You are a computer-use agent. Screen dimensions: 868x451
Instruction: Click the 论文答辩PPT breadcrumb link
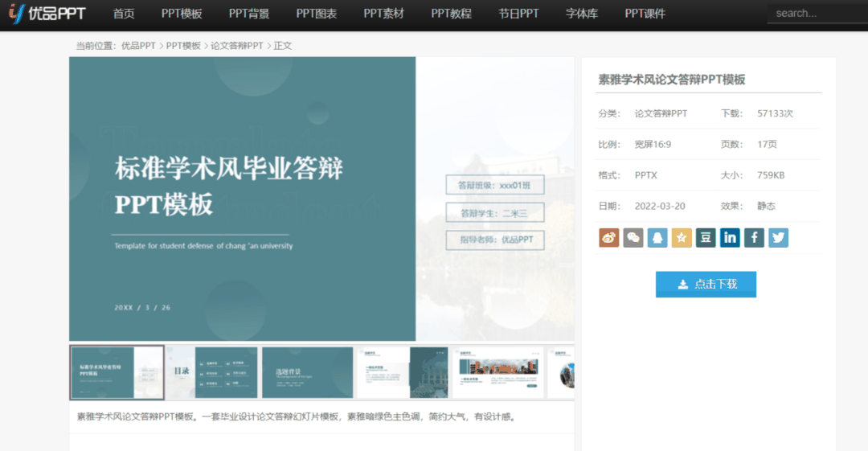click(x=236, y=46)
